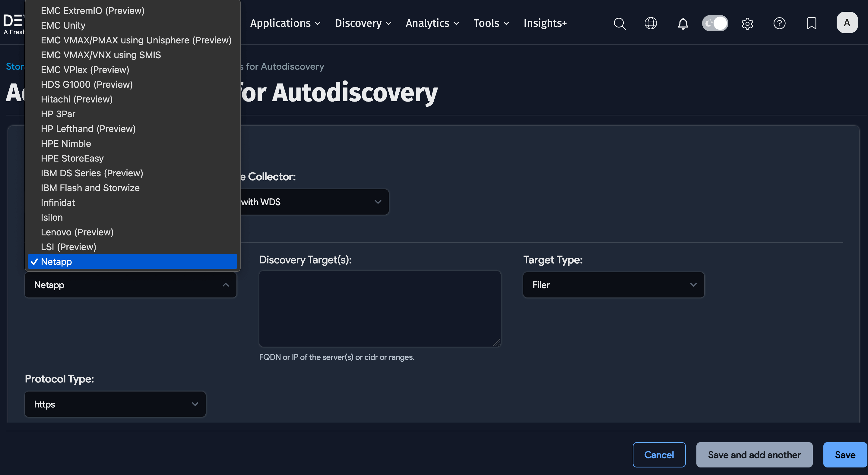Open the settings gear
Screen dimensions: 868x475
coord(747,23)
